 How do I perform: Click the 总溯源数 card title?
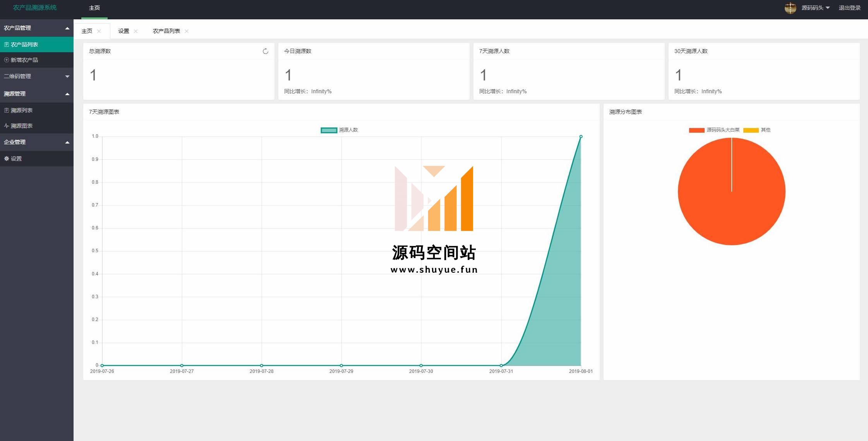[100, 51]
